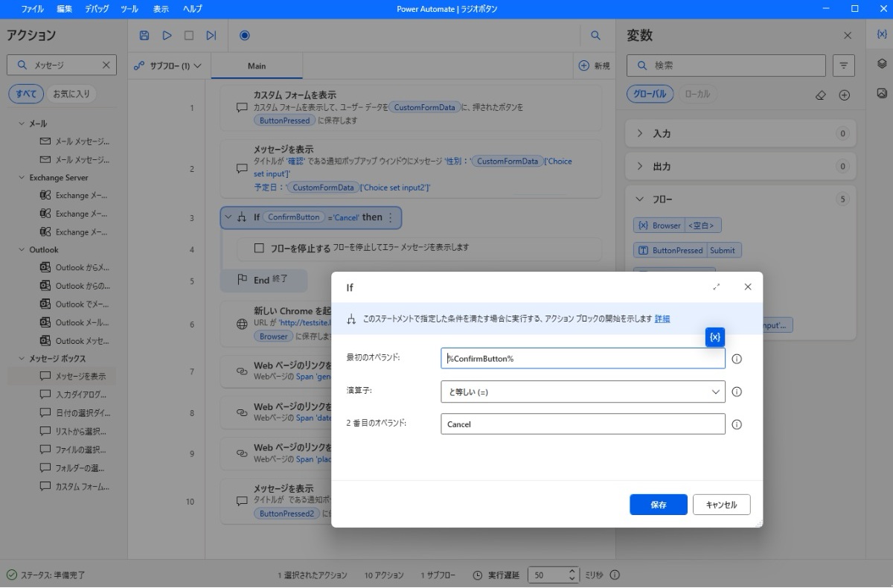Show info for operator field
893x588 pixels.
click(x=737, y=392)
